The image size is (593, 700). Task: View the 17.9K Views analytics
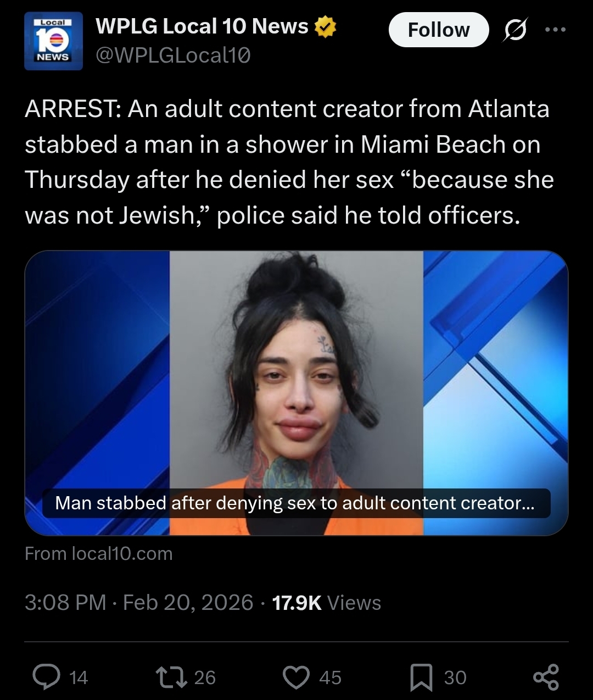click(327, 602)
